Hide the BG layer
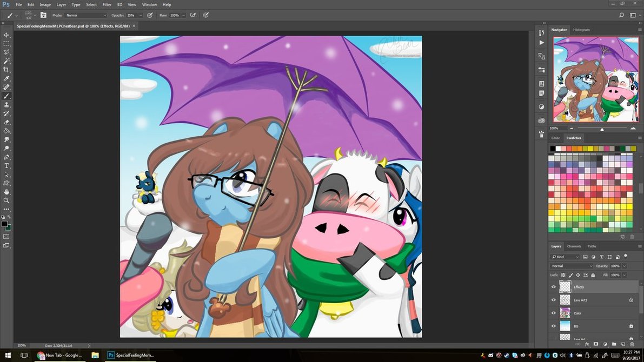The height and width of the screenshot is (362, 644). tap(553, 326)
